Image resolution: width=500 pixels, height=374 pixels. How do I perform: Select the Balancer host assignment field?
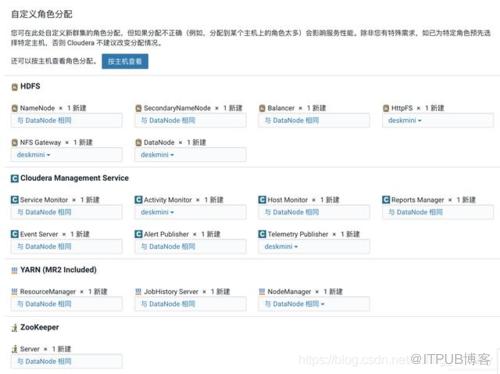[314, 120]
